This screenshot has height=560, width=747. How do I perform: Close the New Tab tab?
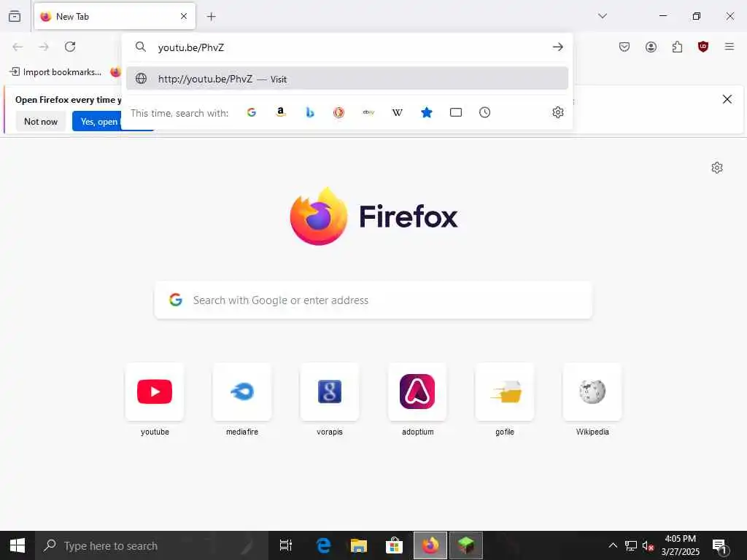[184, 16]
